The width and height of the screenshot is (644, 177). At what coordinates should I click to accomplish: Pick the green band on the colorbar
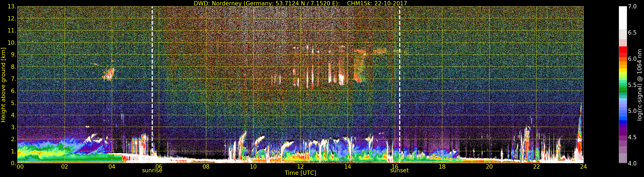click(x=623, y=89)
